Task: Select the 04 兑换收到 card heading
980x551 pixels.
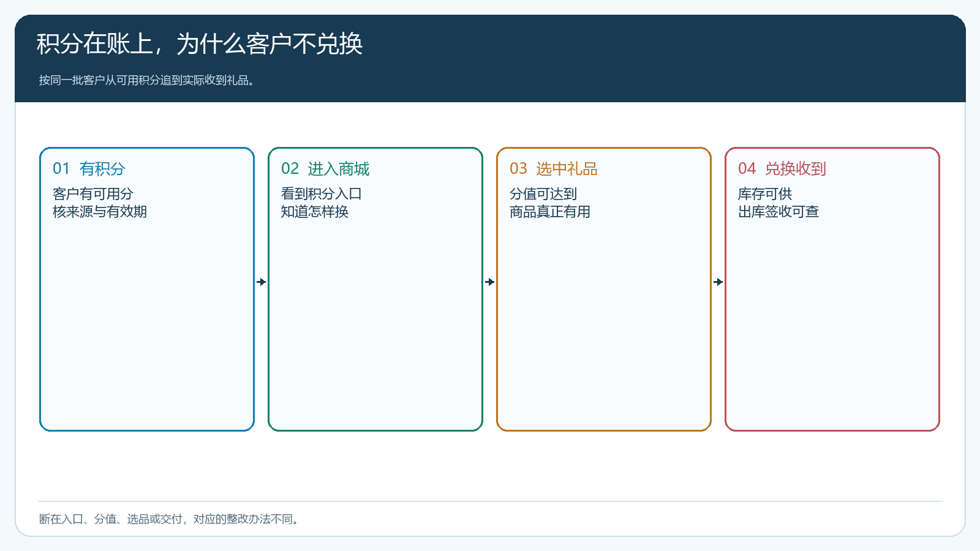Action: tap(782, 168)
